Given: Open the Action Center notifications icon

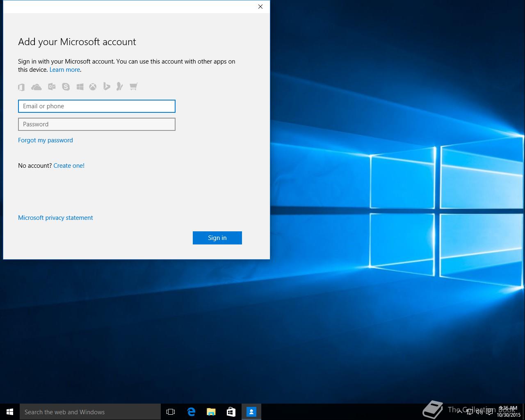Looking at the screenshot, I should 489,412.
